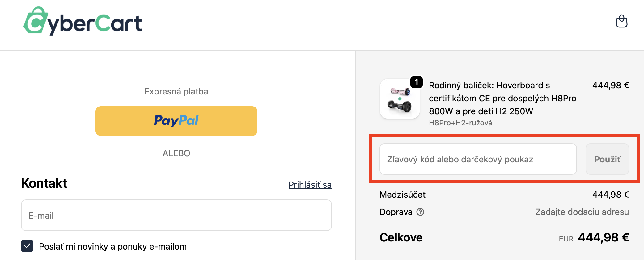Click the 'Poslať mi novinky a ponuky' label
Screen dimensions: 644x260
(x=113, y=246)
